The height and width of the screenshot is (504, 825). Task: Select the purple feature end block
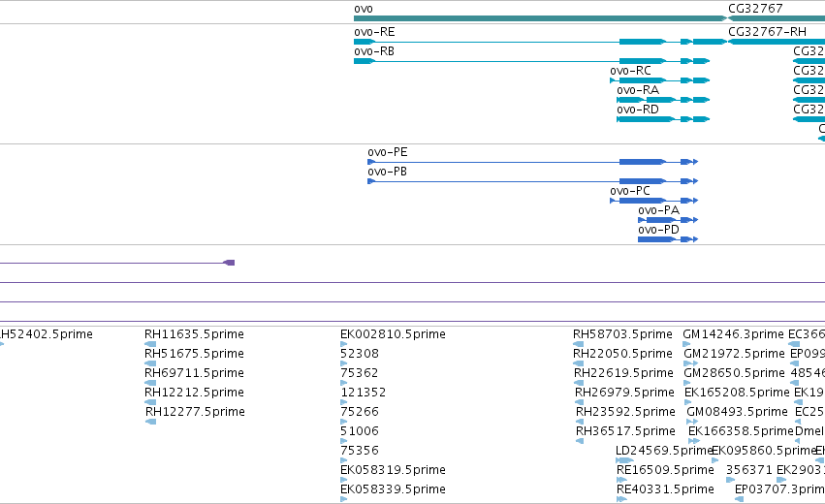pyautogui.click(x=230, y=263)
